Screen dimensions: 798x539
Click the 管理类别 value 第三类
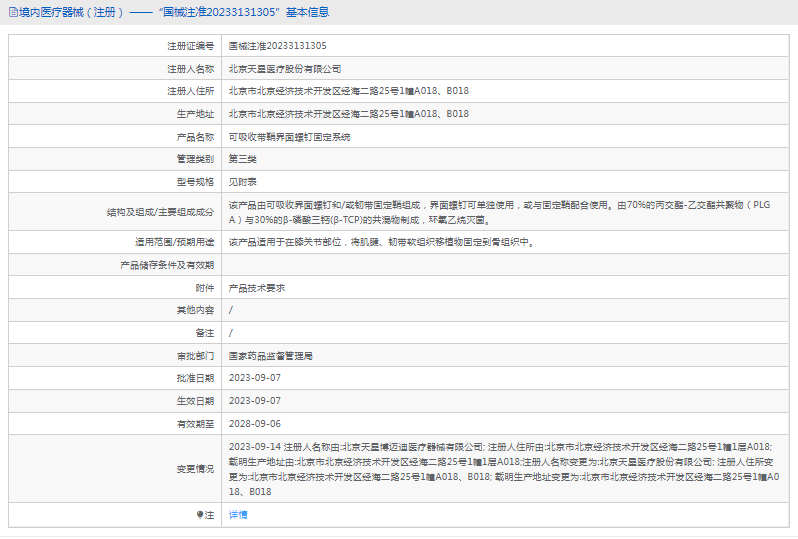pos(242,159)
